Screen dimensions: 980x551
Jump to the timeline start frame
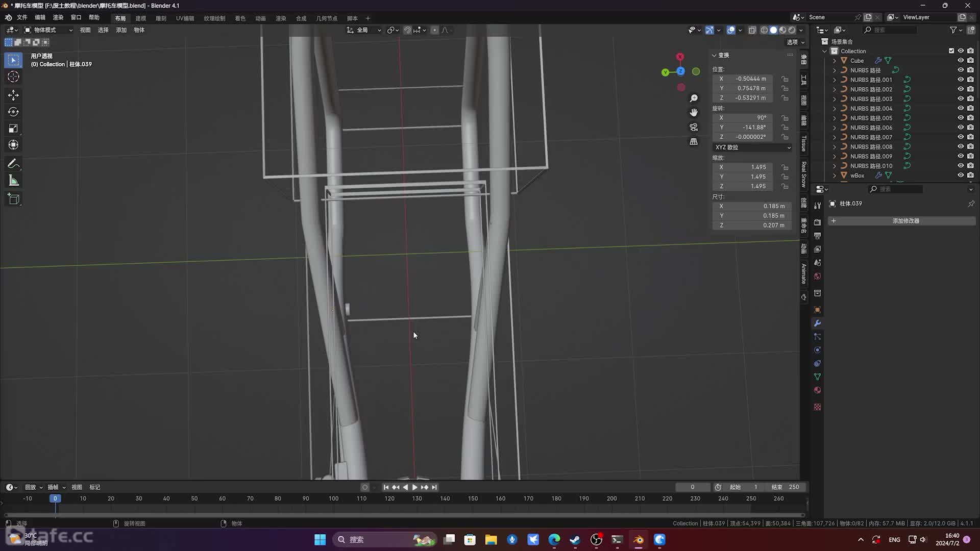(x=386, y=487)
